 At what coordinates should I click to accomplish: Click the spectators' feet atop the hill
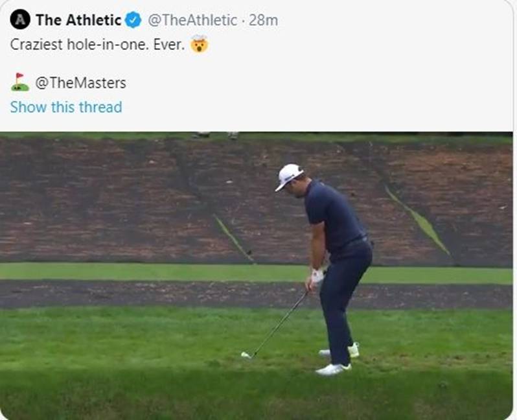(x=216, y=135)
